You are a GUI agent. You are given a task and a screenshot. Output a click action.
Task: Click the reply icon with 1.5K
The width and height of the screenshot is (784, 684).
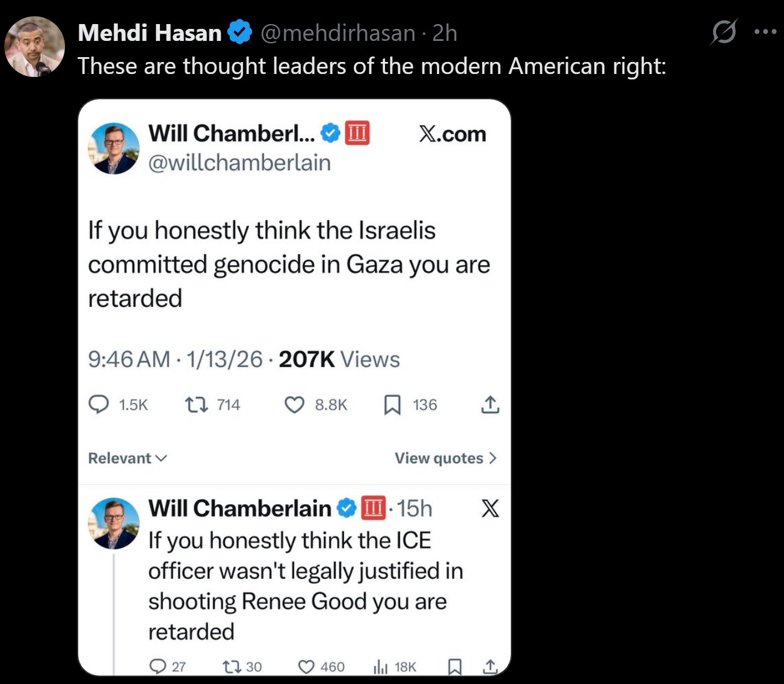click(99, 404)
